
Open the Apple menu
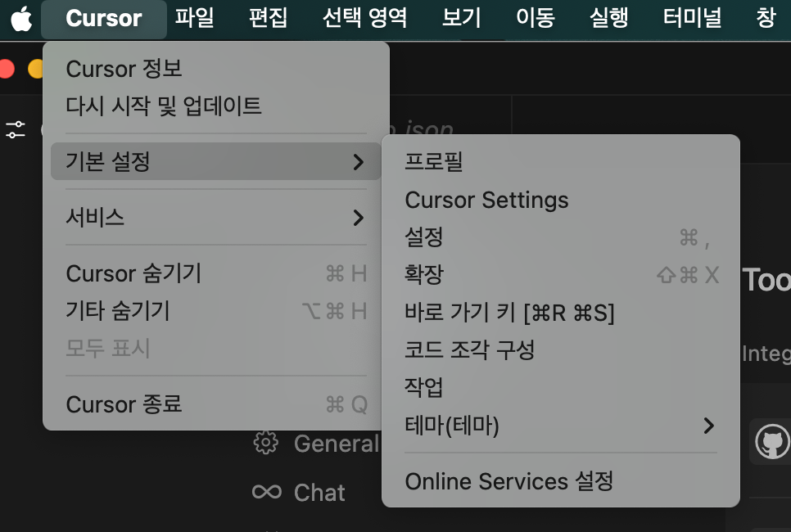(x=21, y=19)
